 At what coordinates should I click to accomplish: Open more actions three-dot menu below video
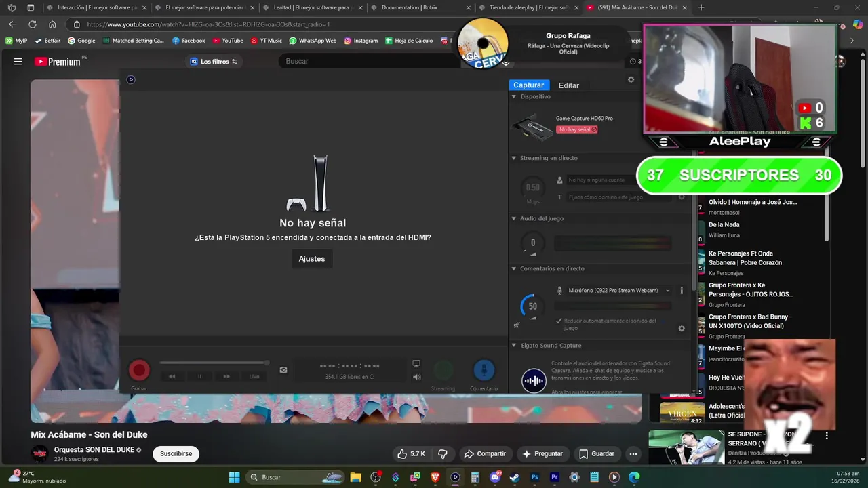633,454
